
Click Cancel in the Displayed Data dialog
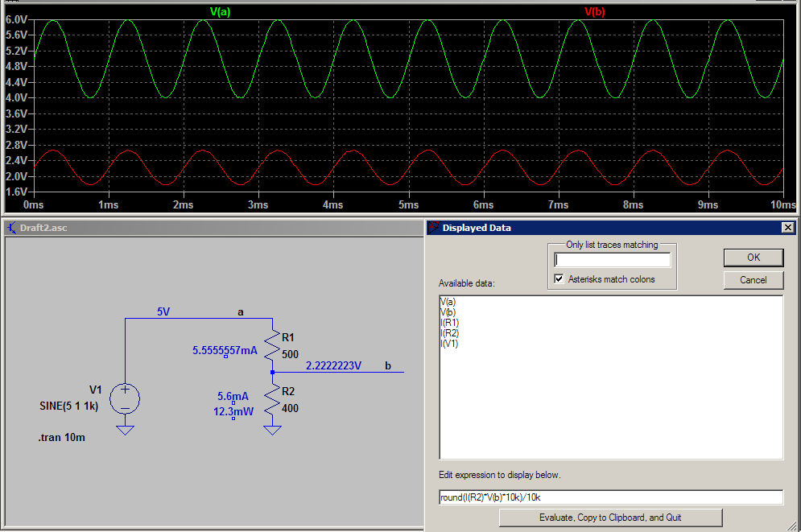pyautogui.click(x=753, y=280)
